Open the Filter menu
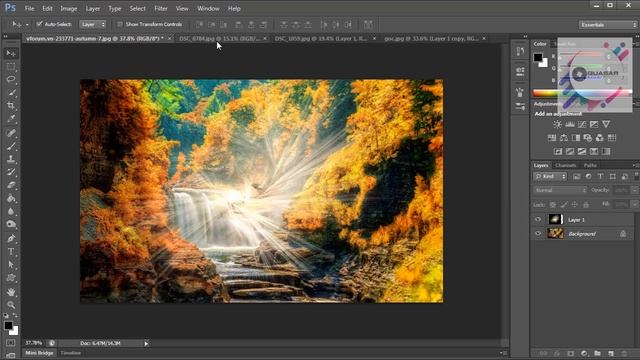The width and height of the screenshot is (640, 360). [161, 8]
